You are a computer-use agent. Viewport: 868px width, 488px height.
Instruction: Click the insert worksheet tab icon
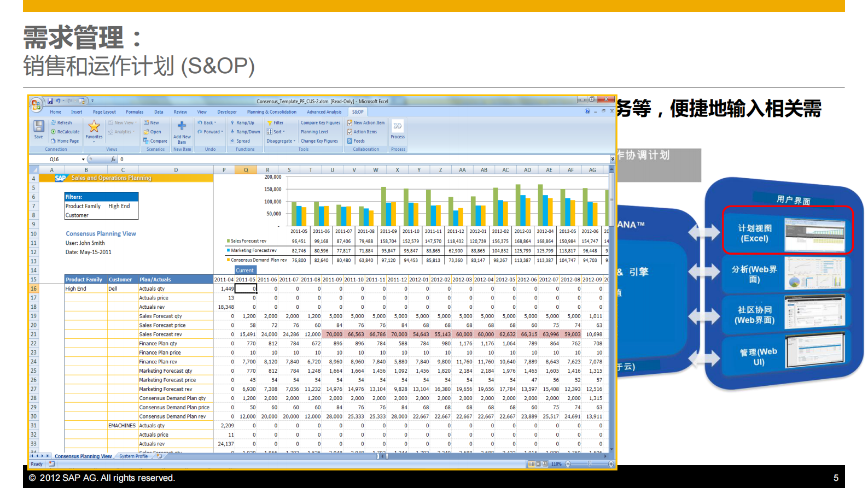pyautogui.click(x=159, y=456)
